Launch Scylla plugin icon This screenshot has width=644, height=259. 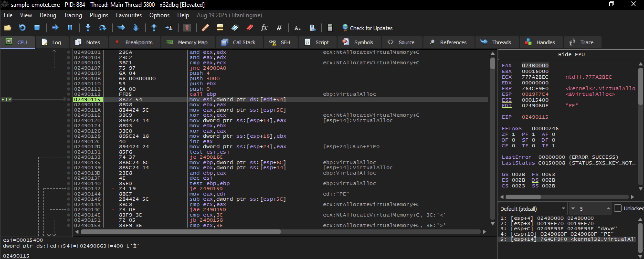coord(187,28)
